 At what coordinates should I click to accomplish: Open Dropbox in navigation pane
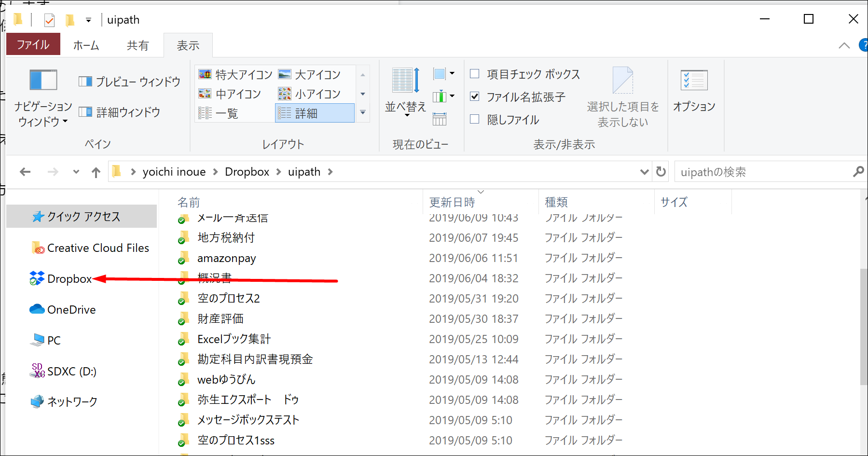click(60, 279)
